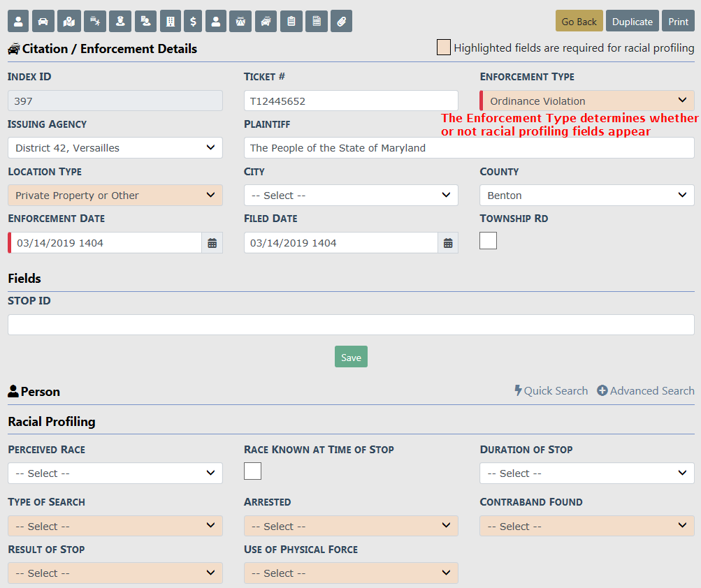Viewport: 701px width, 588px height.
Task: Open Advanced Search
Action: [645, 391]
